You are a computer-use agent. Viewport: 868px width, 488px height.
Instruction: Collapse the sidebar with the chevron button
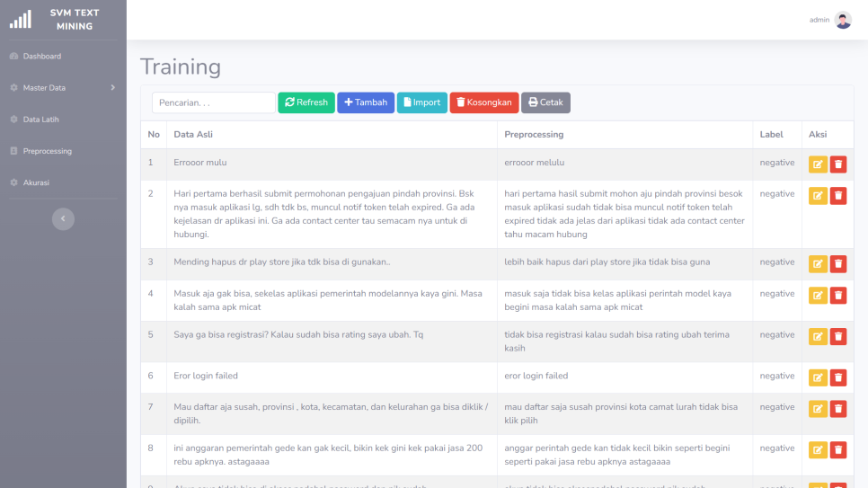click(63, 218)
